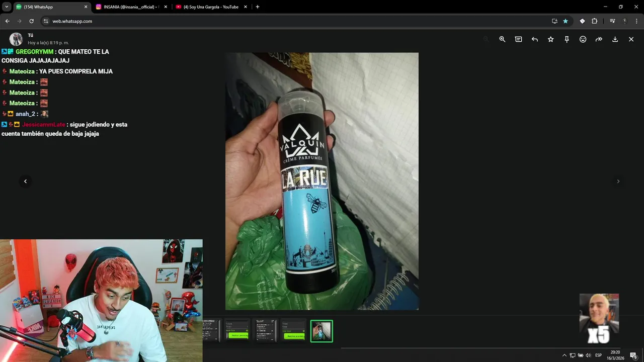Open a new browser tab
This screenshot has height=362, width=644.
tap(258, 7)
